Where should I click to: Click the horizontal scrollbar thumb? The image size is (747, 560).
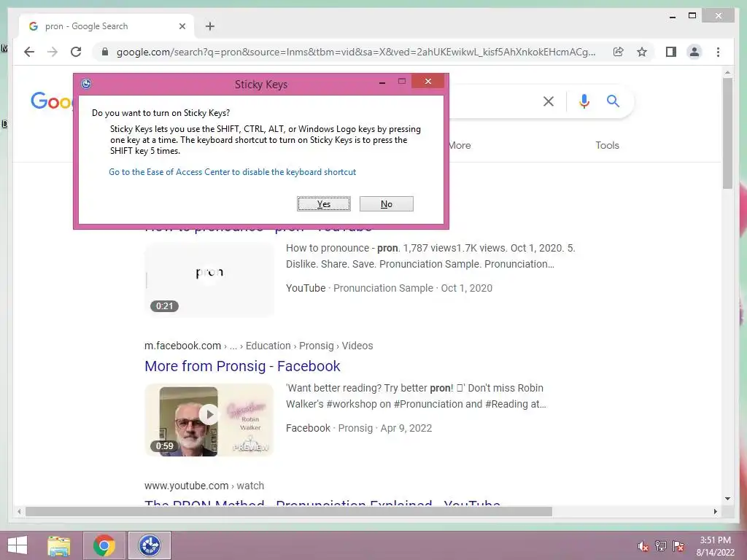click(289, 511)
